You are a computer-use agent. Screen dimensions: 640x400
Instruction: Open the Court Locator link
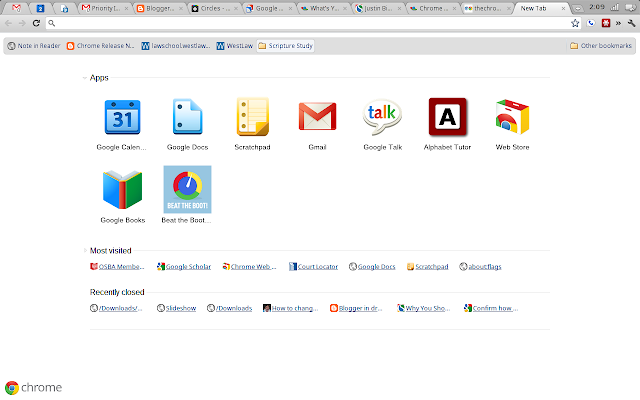(x=313, y=267)
